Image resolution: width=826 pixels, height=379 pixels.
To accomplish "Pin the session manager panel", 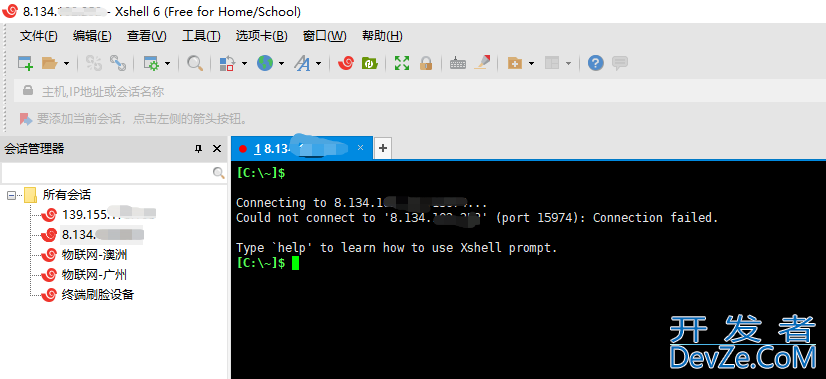I will click(199, 149).
